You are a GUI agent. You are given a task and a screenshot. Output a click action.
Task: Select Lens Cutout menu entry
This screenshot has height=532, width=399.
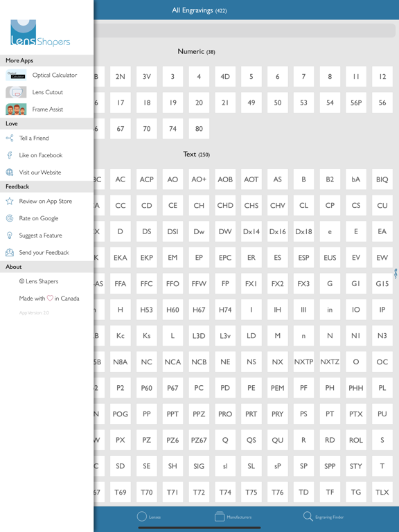click(47, 92)
